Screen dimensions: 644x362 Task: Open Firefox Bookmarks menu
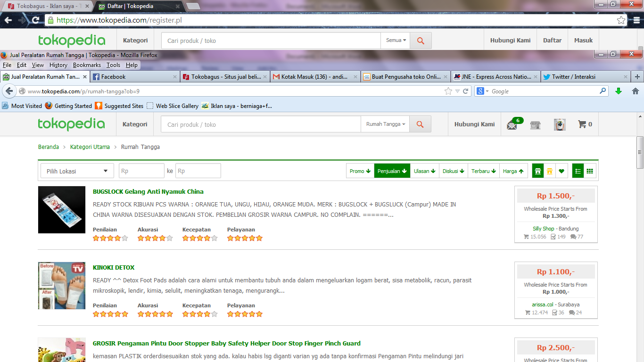click(x=87, y=65)
